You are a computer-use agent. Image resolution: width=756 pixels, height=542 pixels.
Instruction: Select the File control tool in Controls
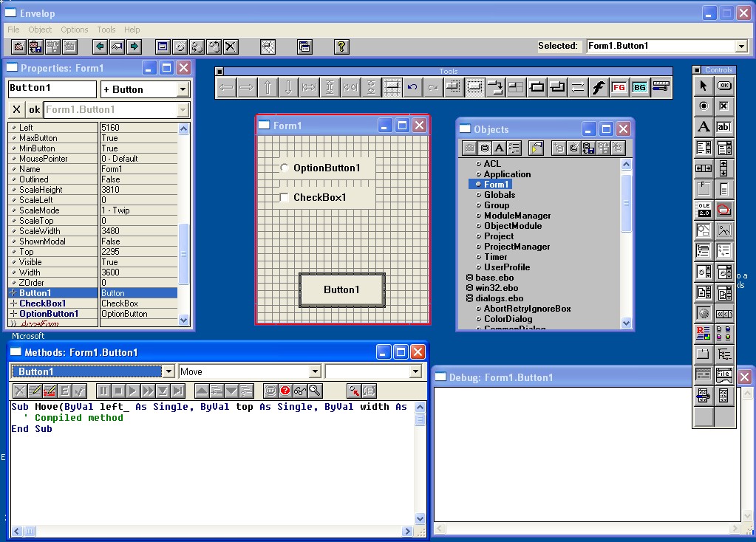click(x=724, y=375)
